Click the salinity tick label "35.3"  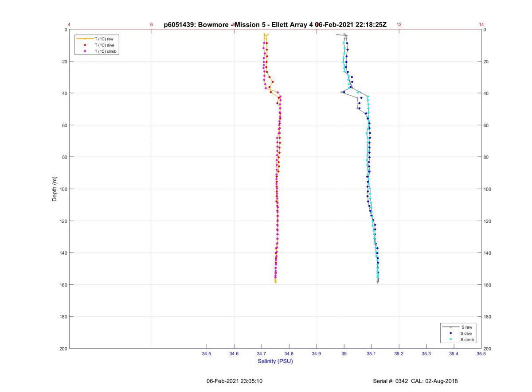[x=426, y=353]
